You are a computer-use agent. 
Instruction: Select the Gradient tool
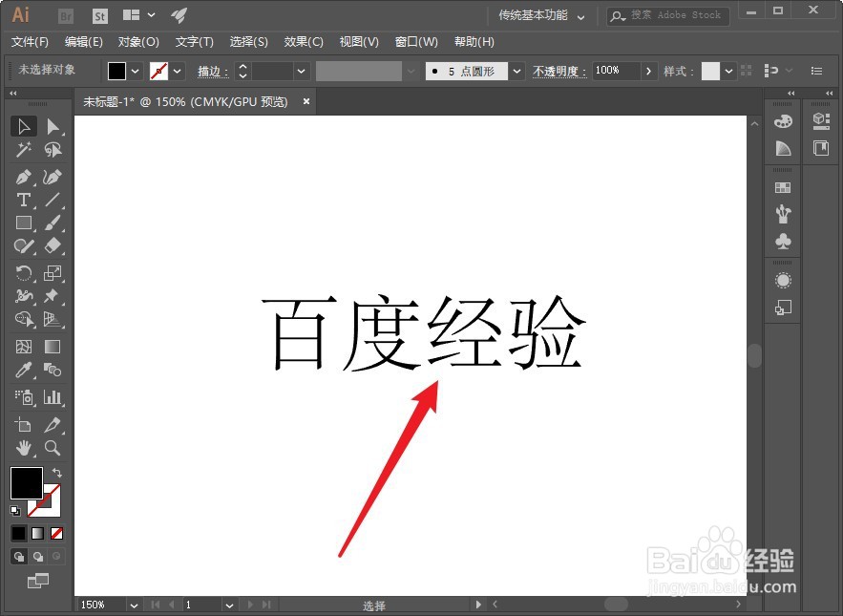point(53,347)
